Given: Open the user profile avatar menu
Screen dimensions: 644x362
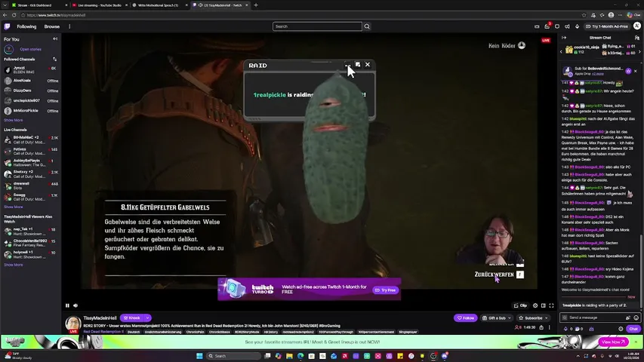Looking at the screenshot, I should pos(637,26).
